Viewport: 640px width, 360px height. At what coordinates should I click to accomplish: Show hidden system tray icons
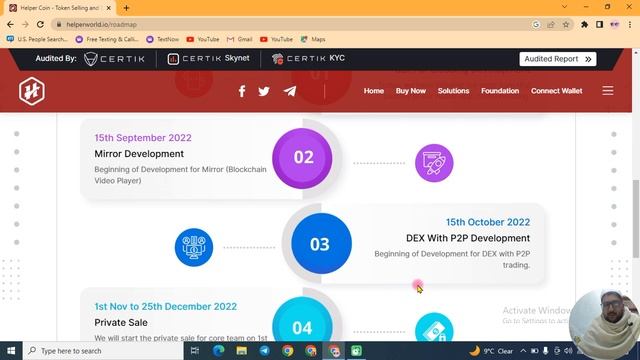[x=523, y=351]
